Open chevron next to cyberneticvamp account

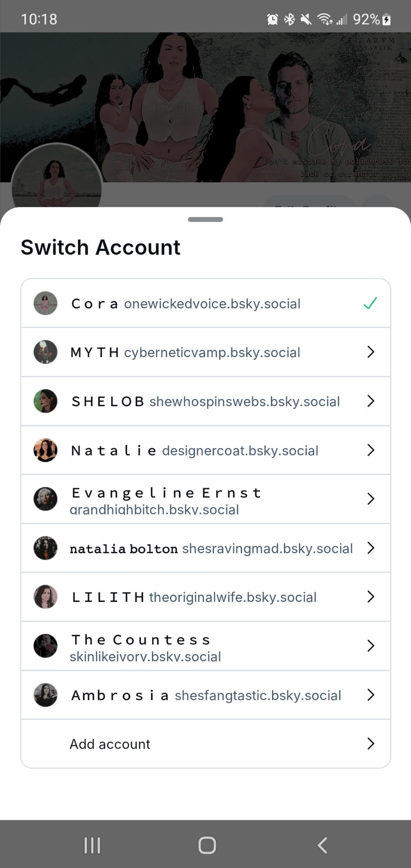pyautogui.click(x=371, y=352)
